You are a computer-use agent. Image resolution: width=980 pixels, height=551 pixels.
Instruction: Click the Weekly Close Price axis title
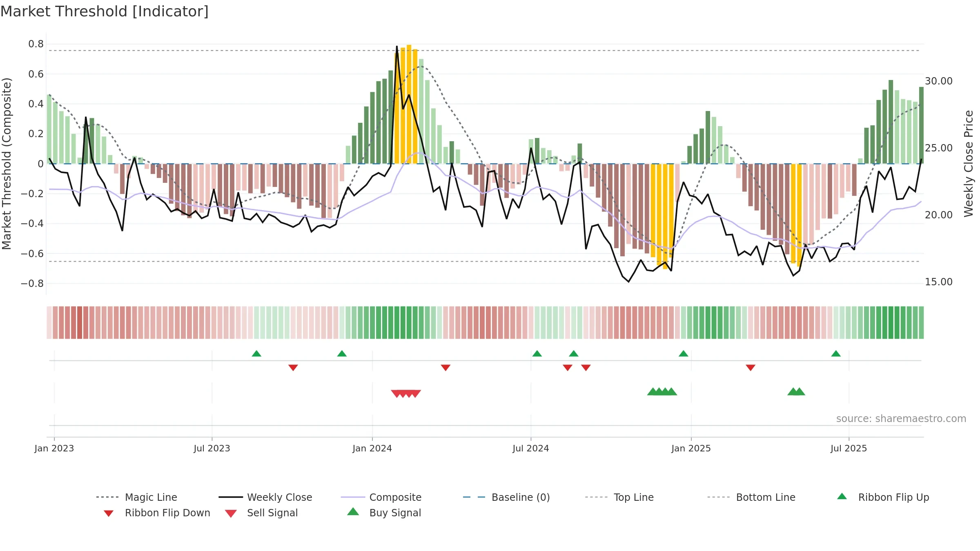coord(969,164)
